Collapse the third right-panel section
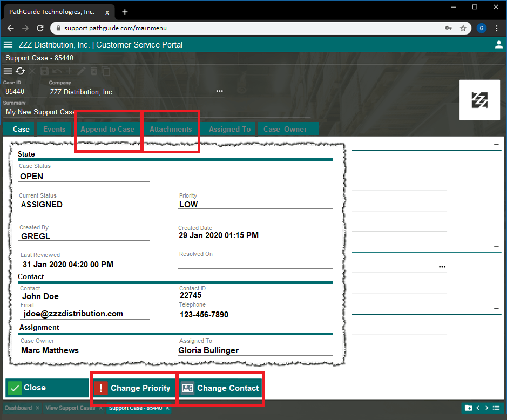The image size is (507, 420). coord(496,308)
